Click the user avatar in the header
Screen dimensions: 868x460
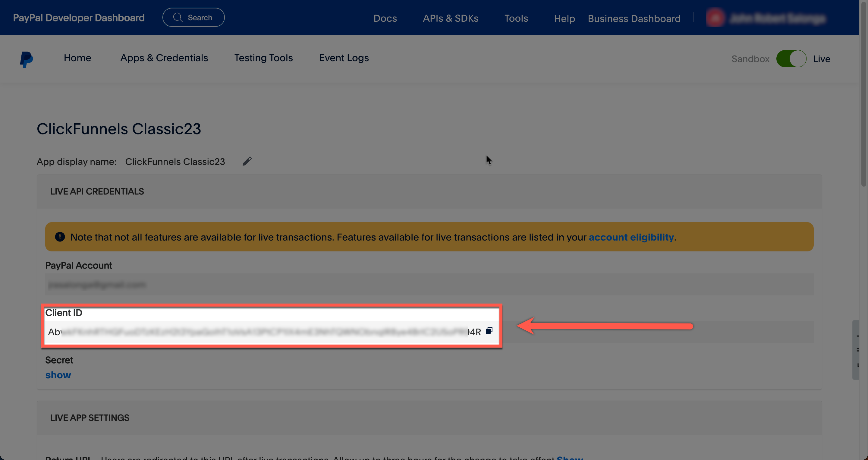715,18
